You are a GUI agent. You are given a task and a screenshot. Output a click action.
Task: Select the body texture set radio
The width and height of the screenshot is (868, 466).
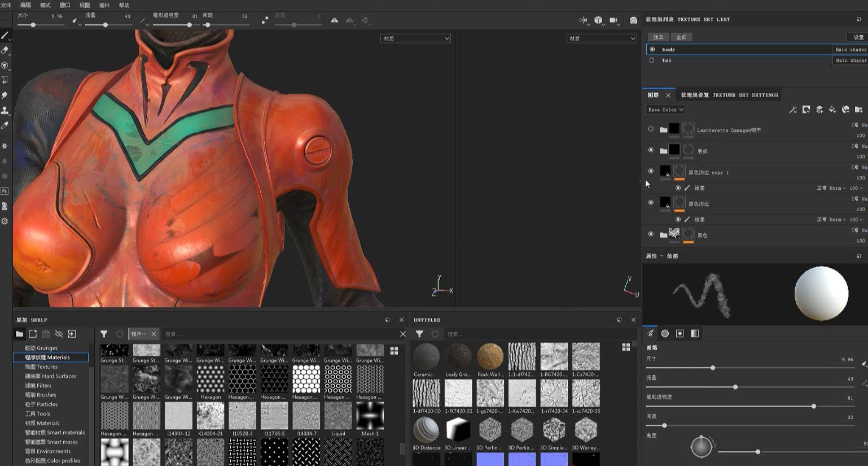click(652, 49)
